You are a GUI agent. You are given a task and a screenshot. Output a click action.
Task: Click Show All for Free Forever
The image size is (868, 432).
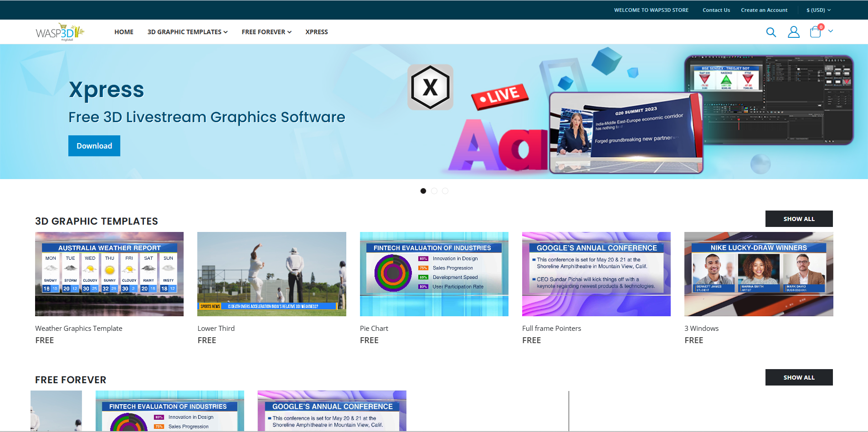[x=799, y=377]
